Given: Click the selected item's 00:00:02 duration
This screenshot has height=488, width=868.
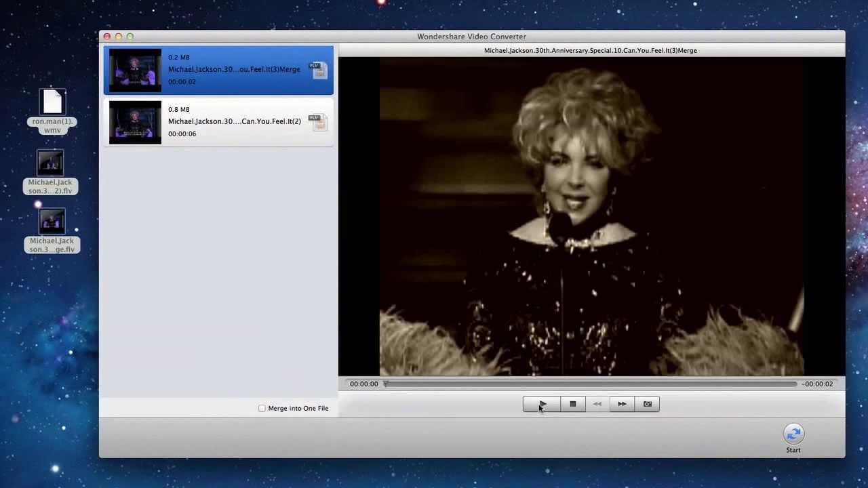Looking at the screenshot, I should (182, 81).
